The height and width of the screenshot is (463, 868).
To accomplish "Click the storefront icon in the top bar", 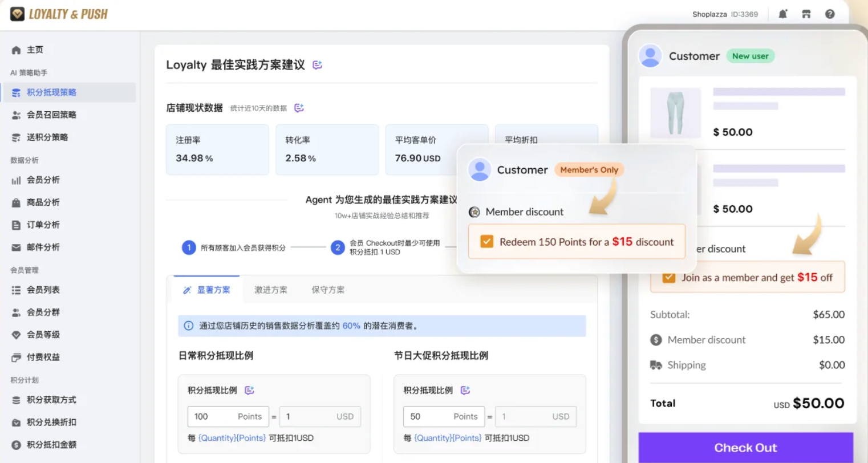I will click(806, 14).
